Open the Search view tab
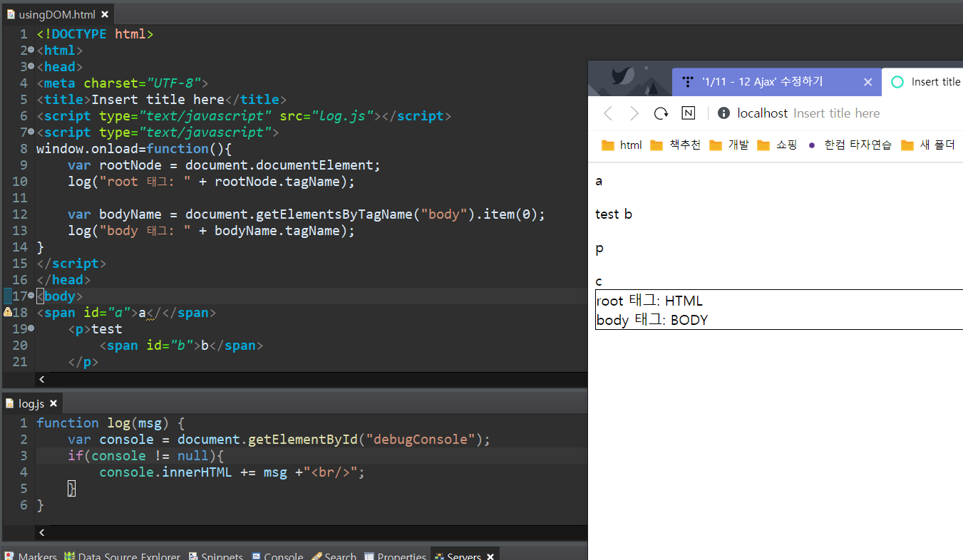 [334, 556]
